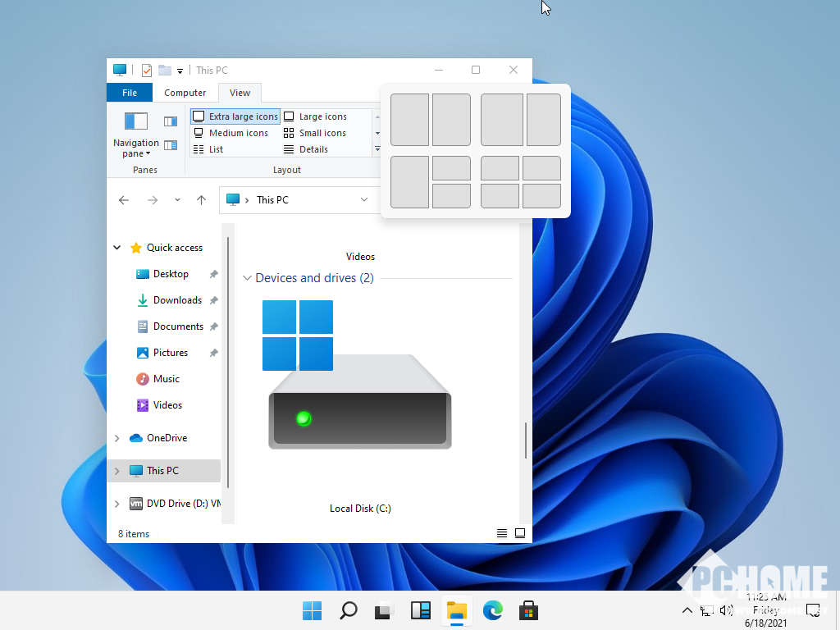Open Downloads in Quick access
Image resolution: width=840 pixels, height=630 pixels.
[x=176, y=300]
